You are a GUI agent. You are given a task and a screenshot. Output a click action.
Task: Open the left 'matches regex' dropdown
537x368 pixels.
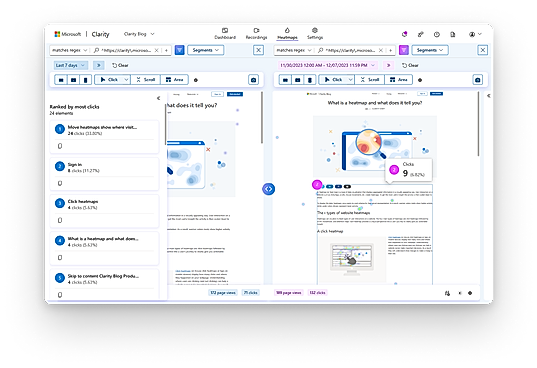click(x=70, y=50)
